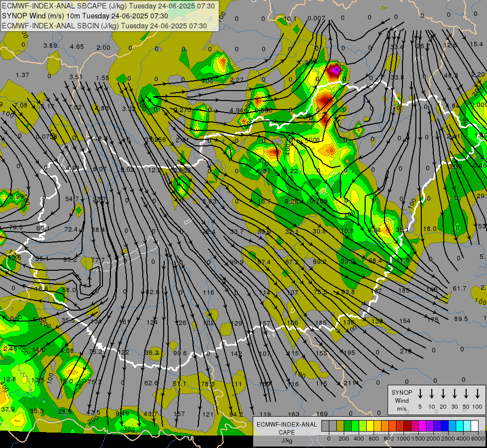Click the map value 62.6 near the bottom
The height and width of the screenshot is (448, 487).
151,383
